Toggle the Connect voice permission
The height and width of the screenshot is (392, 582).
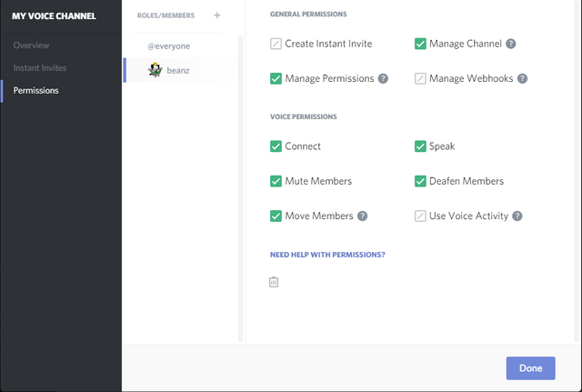[276, 146]
